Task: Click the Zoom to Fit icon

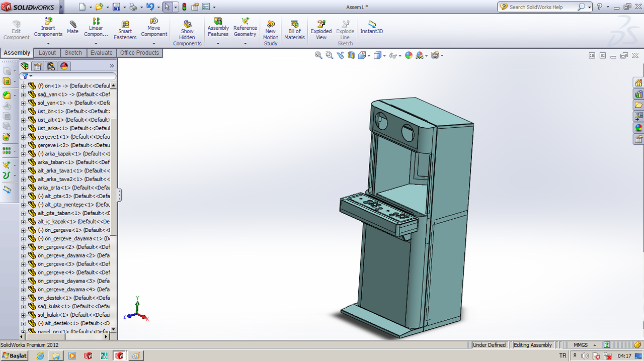Action: coord(318,55)
